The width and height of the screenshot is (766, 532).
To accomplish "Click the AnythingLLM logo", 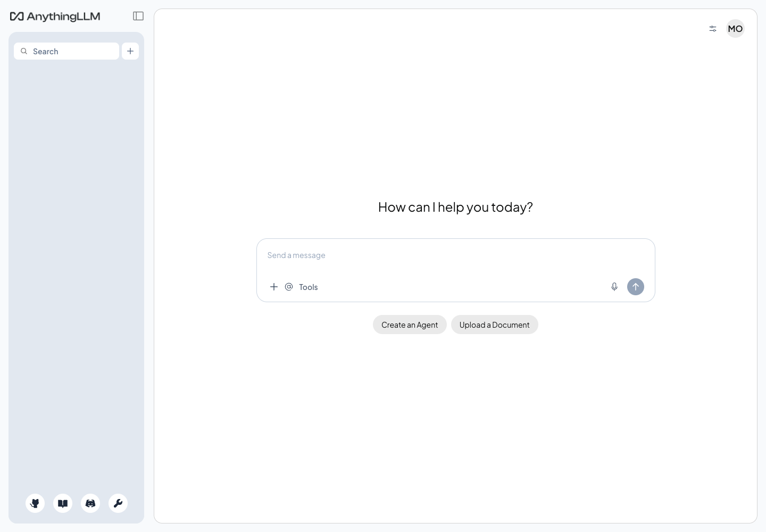I will coord(55,16).
